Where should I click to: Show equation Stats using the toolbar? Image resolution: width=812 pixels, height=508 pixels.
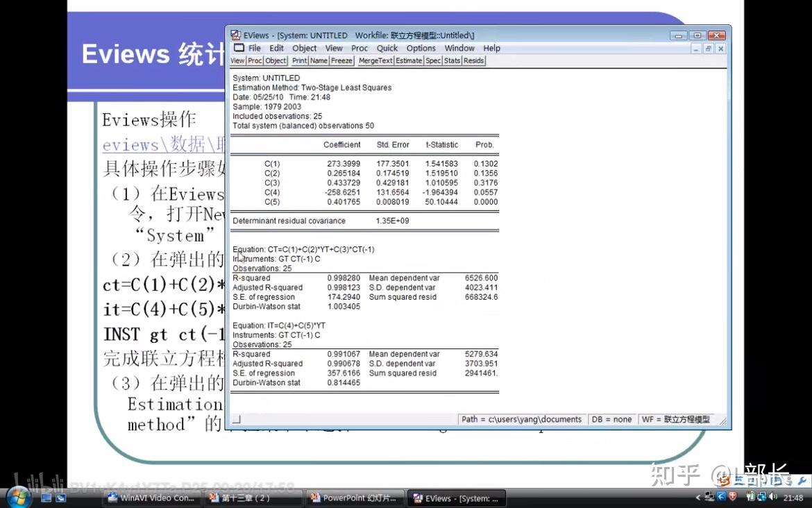451,60
